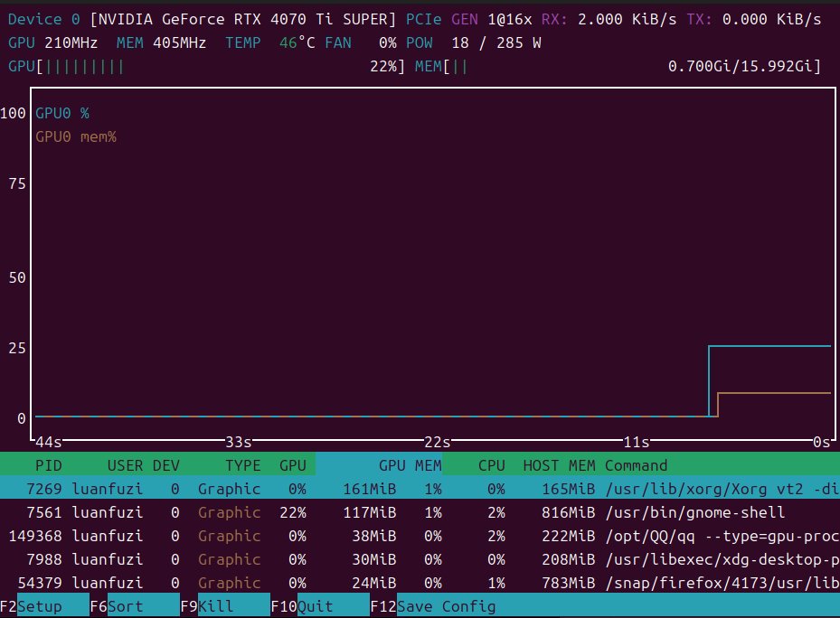Click the 816MiB host memory cell
The height and width of the screenshot is (618, 840).
click(x=569, y=512)
